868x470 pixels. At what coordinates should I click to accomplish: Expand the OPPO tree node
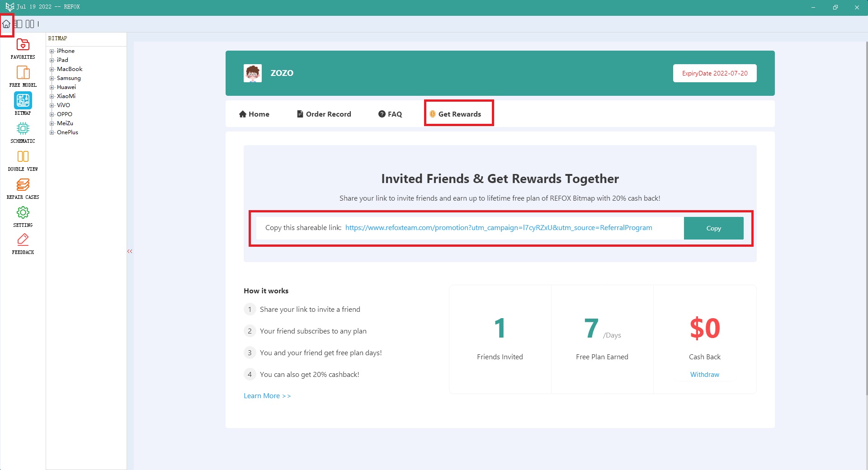click(x=52, y=114)
